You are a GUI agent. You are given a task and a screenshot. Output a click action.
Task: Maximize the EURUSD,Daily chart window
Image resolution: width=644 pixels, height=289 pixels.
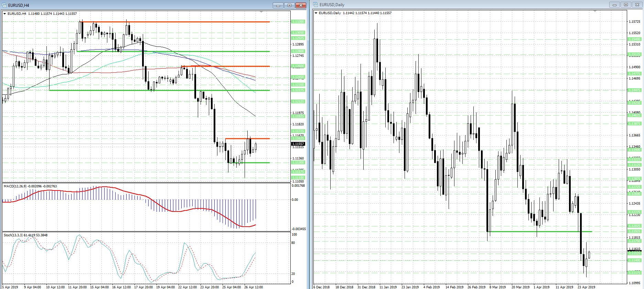[625, 5]
